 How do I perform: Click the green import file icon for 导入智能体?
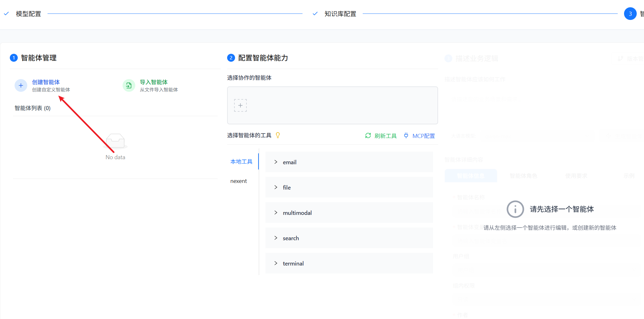tap(129, 85)
